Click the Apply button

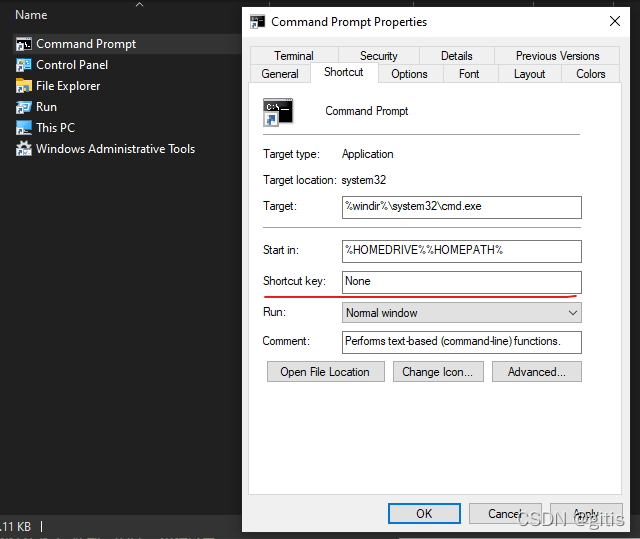pyautogui.click(x=586, y=513)
